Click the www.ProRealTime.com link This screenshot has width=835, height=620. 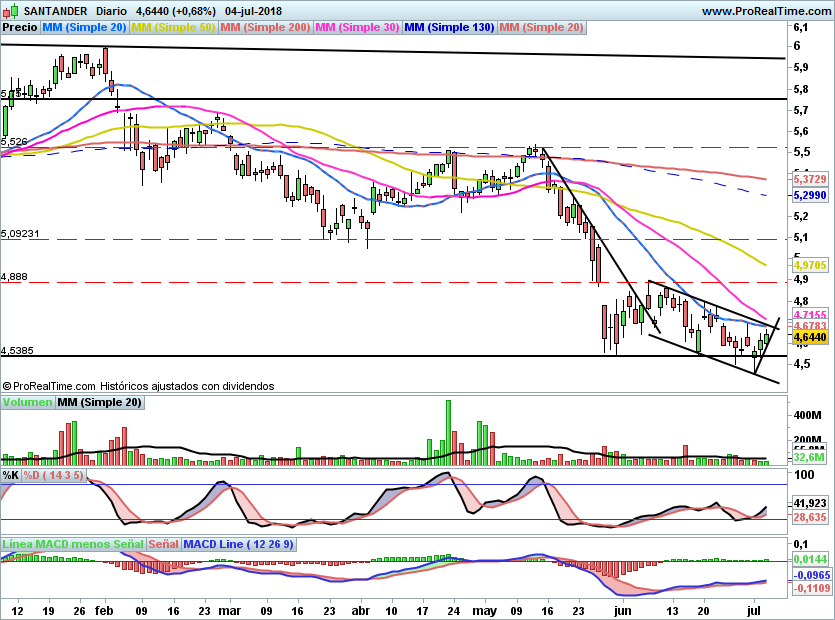(766, 11)
